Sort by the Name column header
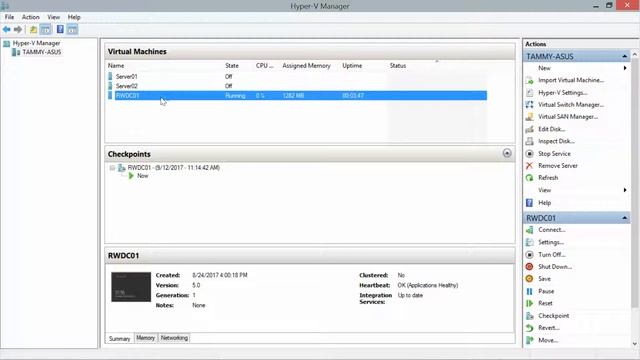Screen dimensions: 640x360 (x=116, y=66)
